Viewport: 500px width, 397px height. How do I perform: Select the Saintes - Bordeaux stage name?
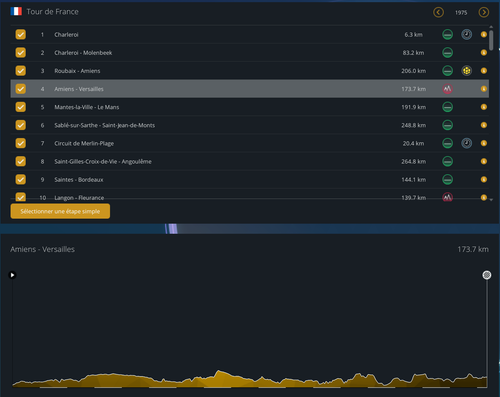click(x=79, y=179)
